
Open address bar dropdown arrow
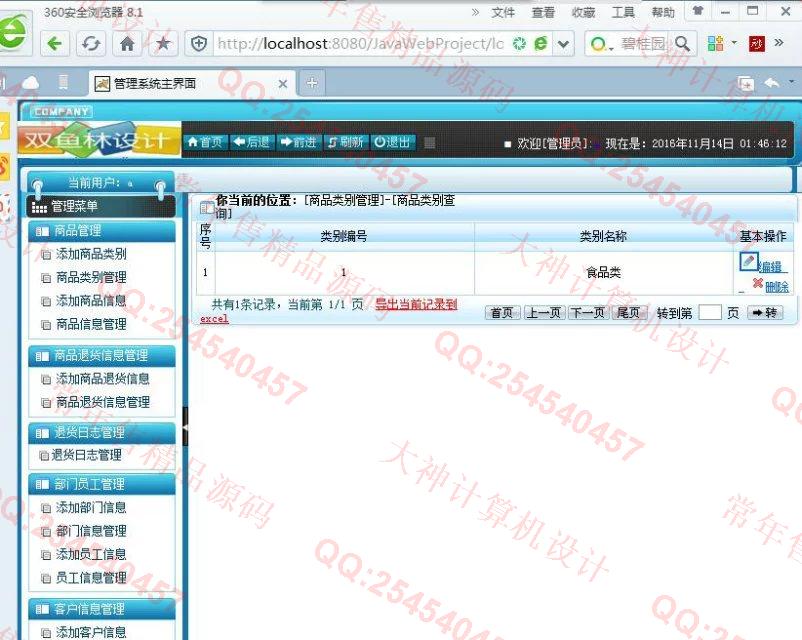(x=563, y=45)
